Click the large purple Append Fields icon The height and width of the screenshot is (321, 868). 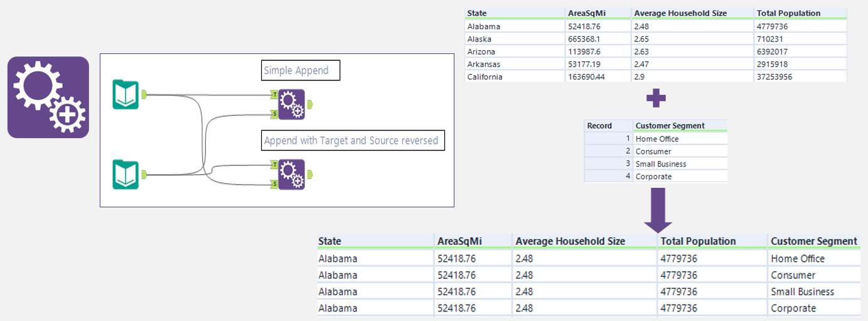[x=48, y=97]
